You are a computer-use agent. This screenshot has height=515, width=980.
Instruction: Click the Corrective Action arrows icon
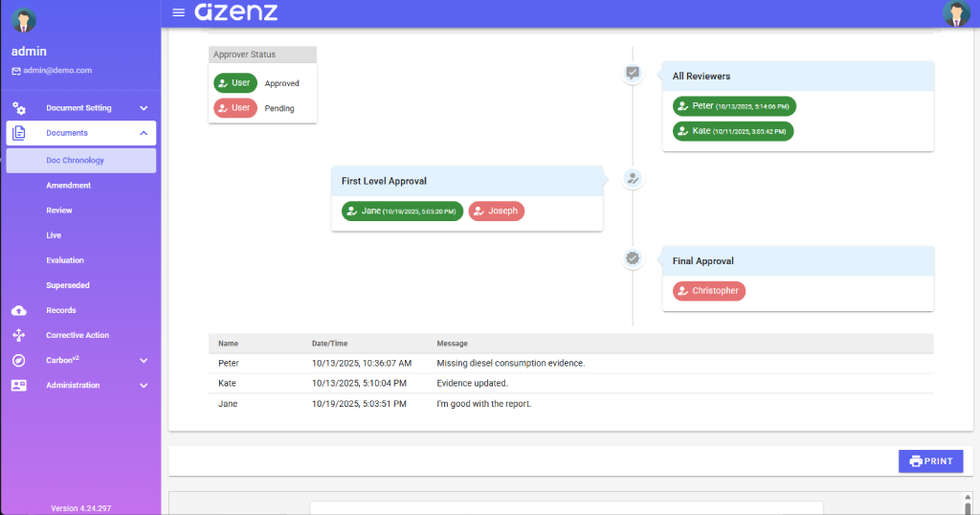coord(19,335)
